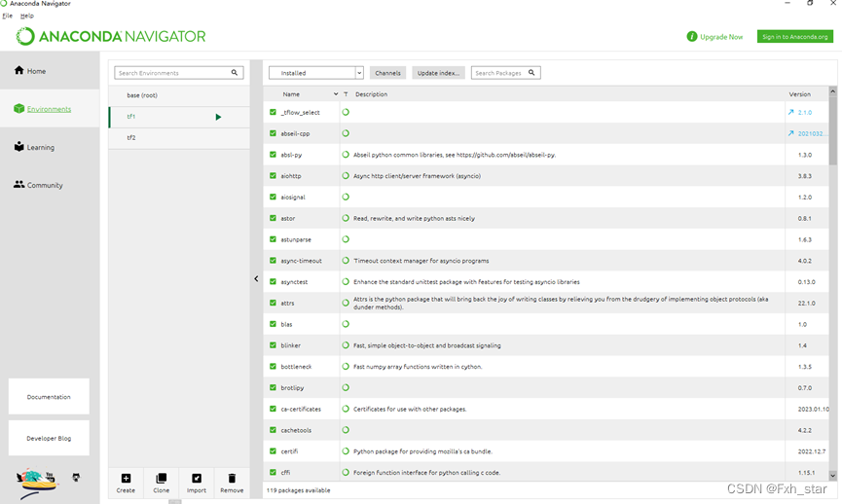Toggle the astunparse package checkbox
The width and height of the screenshot is (842, 504).
pos(273,239)
